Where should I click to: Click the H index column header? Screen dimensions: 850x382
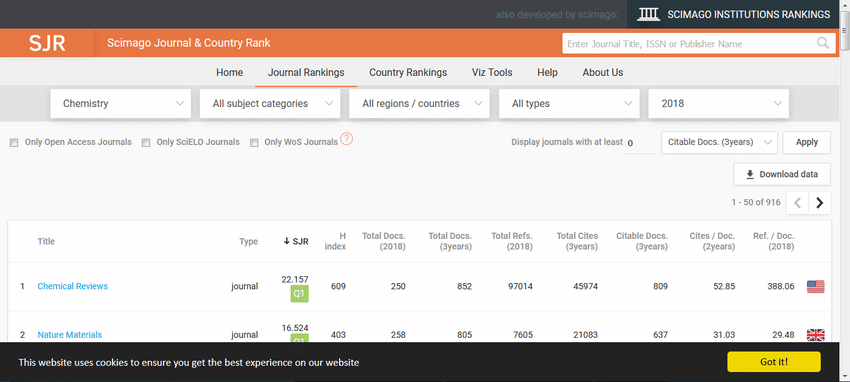pyautogui.click(x=335, y=242)
